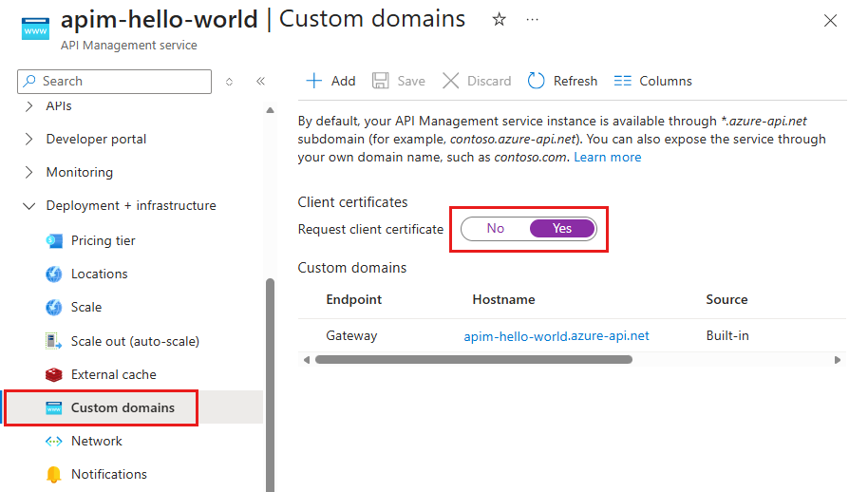Select the Gateway endpoint cell
This screenshot has height=492, width=868.
click(351, 336)
